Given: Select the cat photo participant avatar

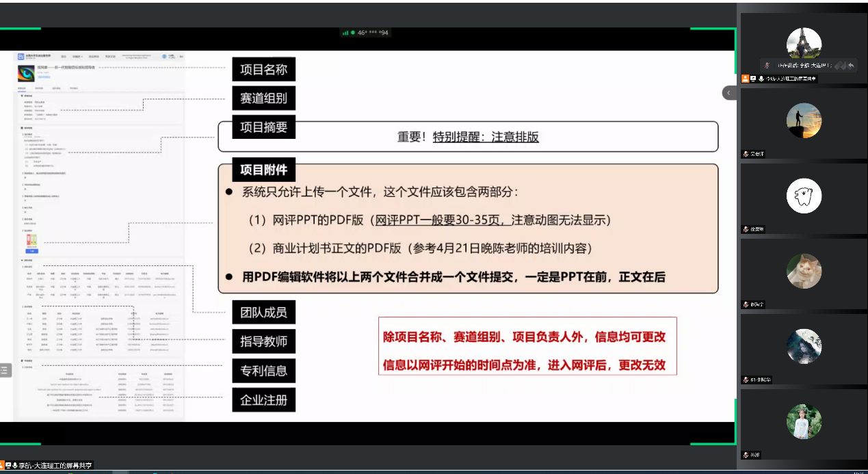Looking at the screenshot, I should tap(804, 271).
